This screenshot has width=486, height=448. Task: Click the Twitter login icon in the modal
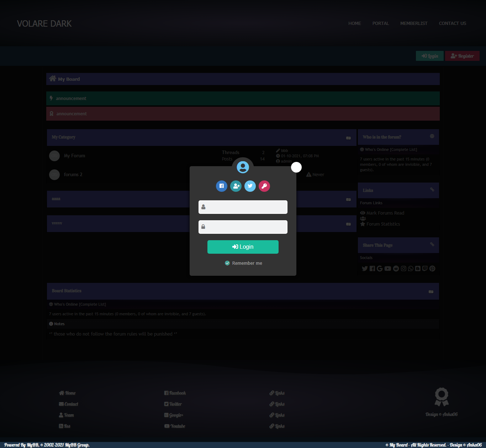pos(250,186)
